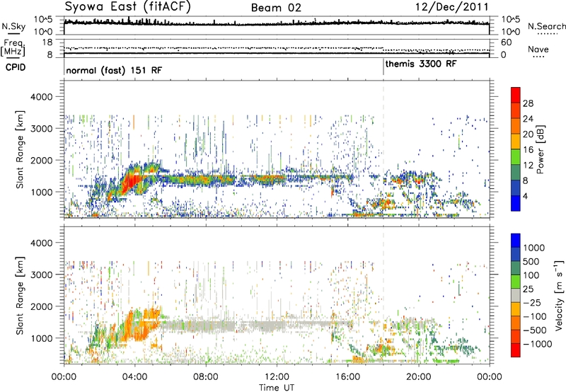Viewport: 566px width, 392px height.
Task: Click the 'Slant Range [km]' label of the velocity panel
Action: pos(20,295)
